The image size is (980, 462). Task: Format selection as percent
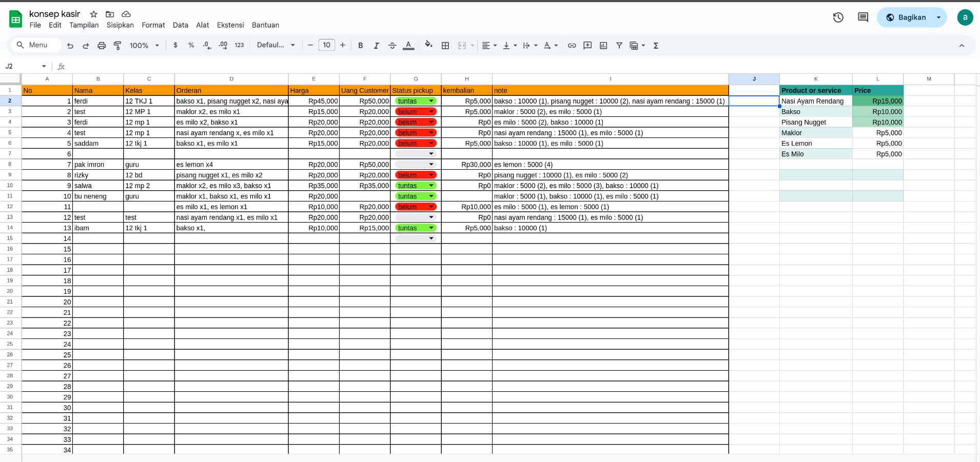tap(191, 45)
